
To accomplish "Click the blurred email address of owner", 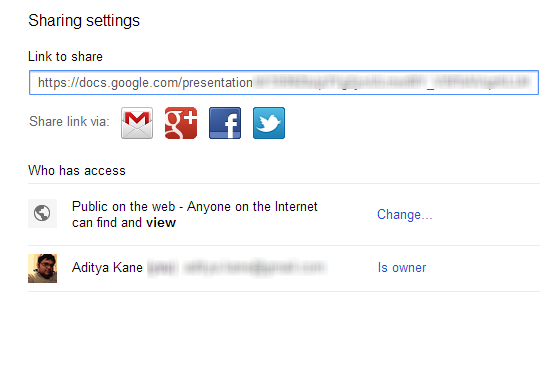I will pos(254,268).
